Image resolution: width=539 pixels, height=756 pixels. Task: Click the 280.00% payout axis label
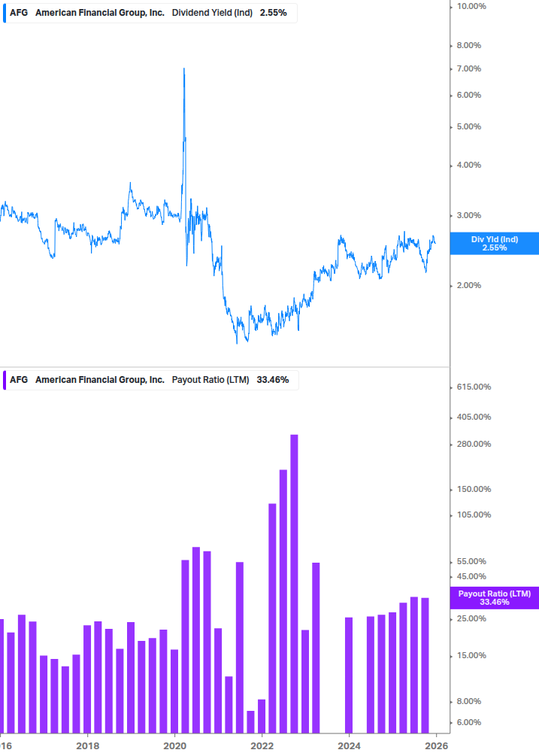[474, 444]
